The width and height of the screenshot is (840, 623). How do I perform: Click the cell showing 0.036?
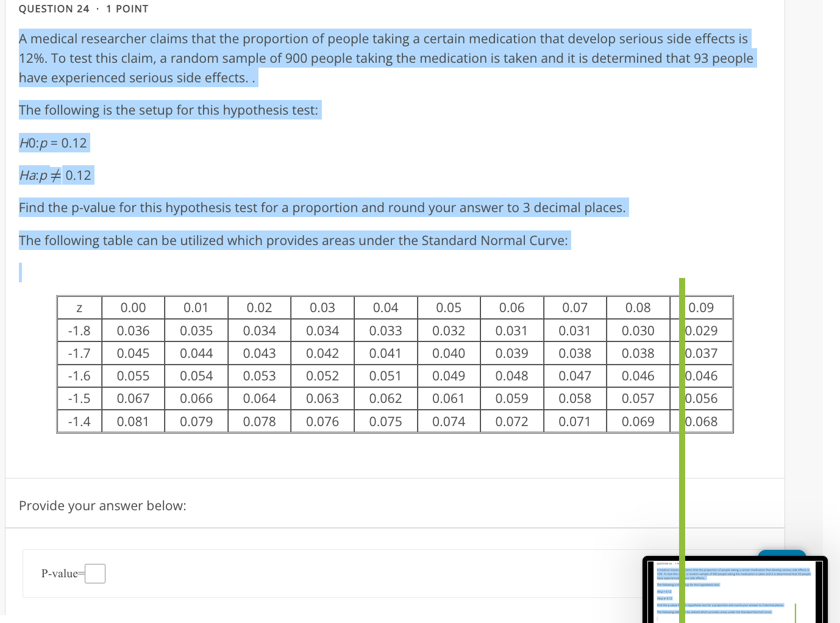133,330
